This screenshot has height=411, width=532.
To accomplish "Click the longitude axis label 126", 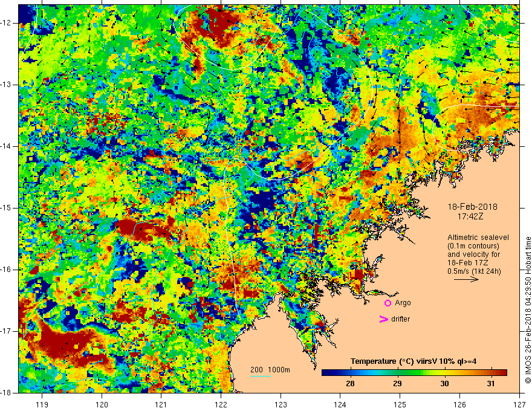I will (x=459, y=404).
